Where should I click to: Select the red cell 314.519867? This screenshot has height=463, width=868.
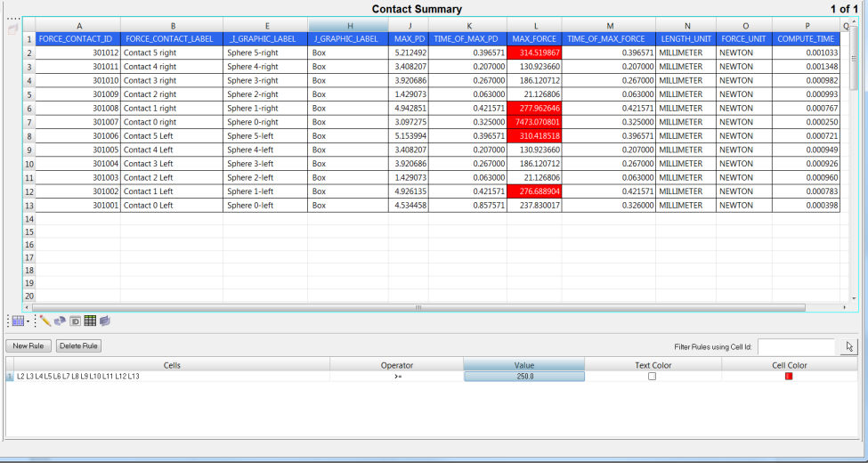535,53
